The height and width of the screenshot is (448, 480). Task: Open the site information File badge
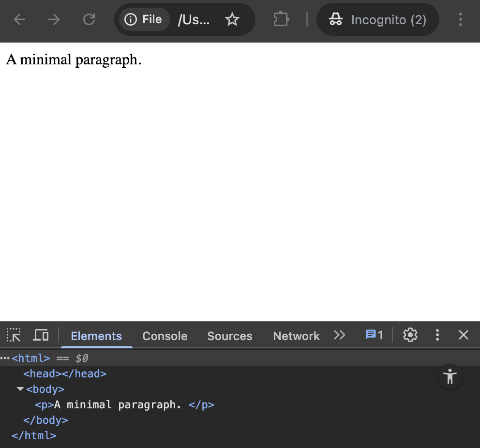pos(144,19)
